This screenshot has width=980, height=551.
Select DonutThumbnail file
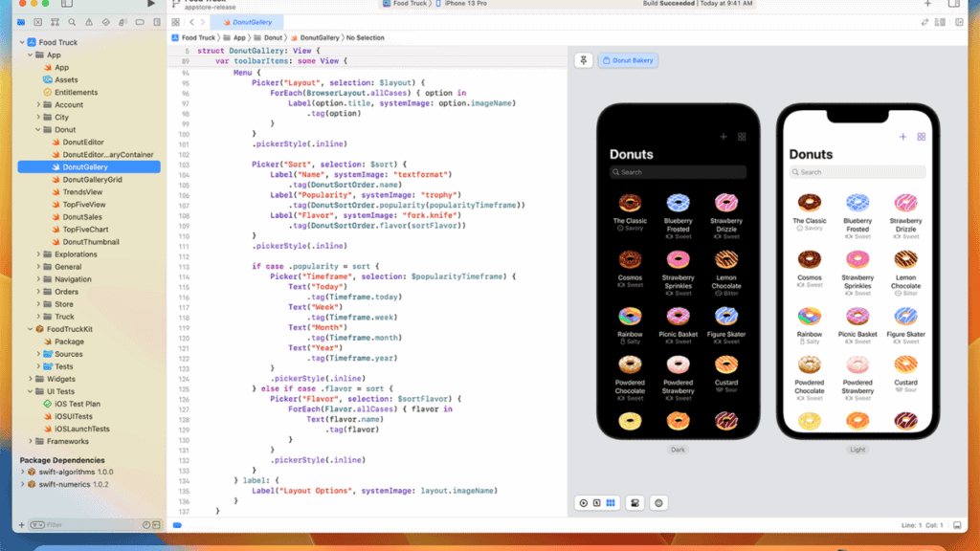tap(90, 242)
